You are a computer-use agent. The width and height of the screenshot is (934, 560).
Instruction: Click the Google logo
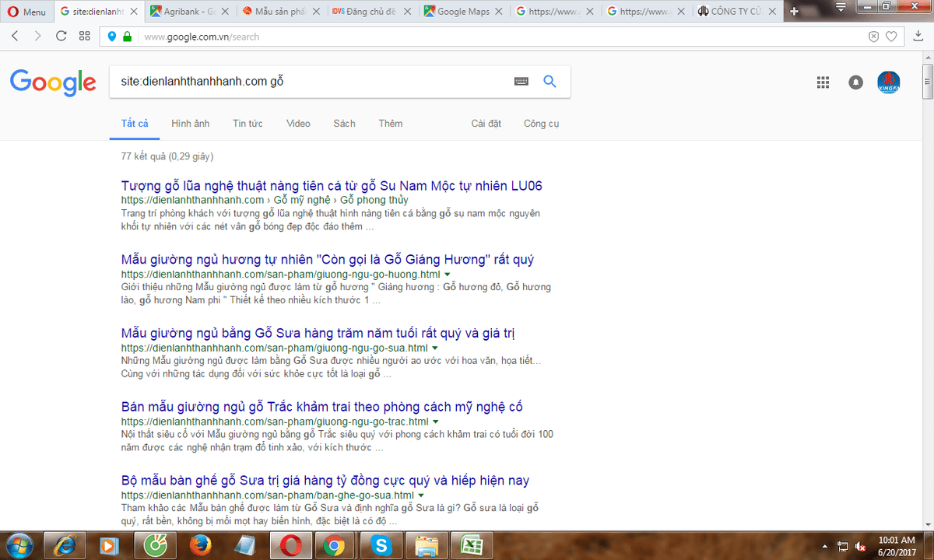pyautogui.click(x=53, y=82)
